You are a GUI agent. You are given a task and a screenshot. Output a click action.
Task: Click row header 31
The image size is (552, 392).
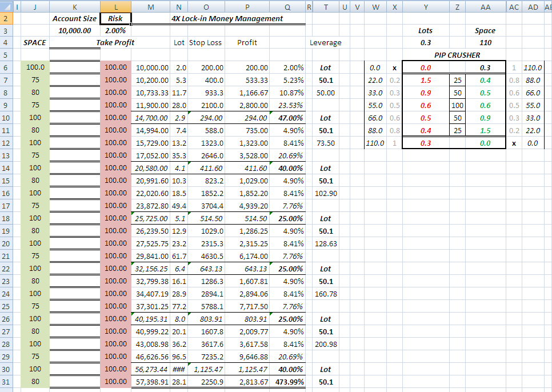tap(6, 382)
